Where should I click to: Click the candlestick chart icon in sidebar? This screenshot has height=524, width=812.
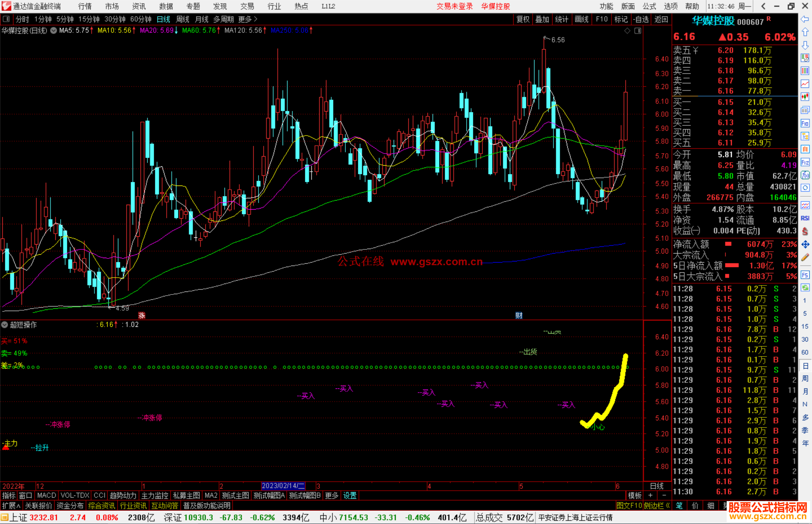pyautogui.click(x=805, y=97)
